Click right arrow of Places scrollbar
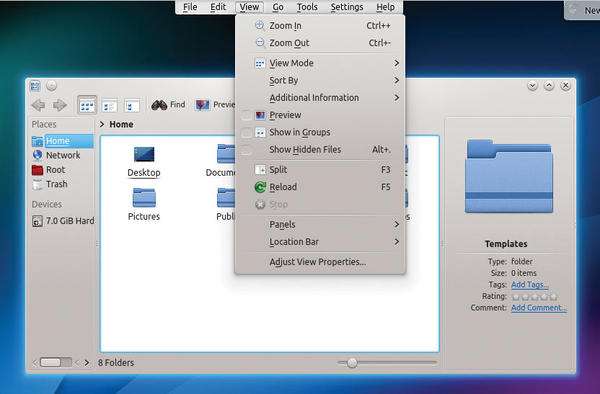 [x=87, y=363]
